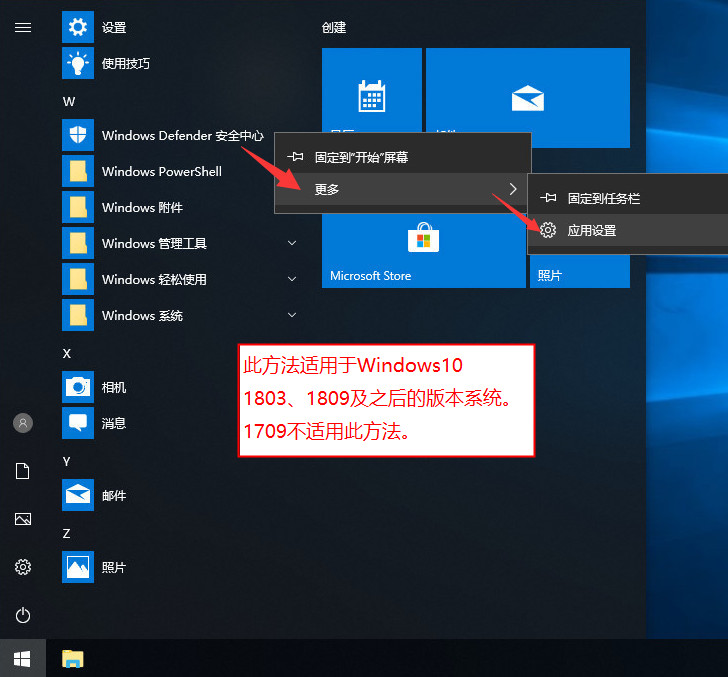This screenshot has width=728, height=677.
Task: Click the Power icon in left rail
Action: 23,615
